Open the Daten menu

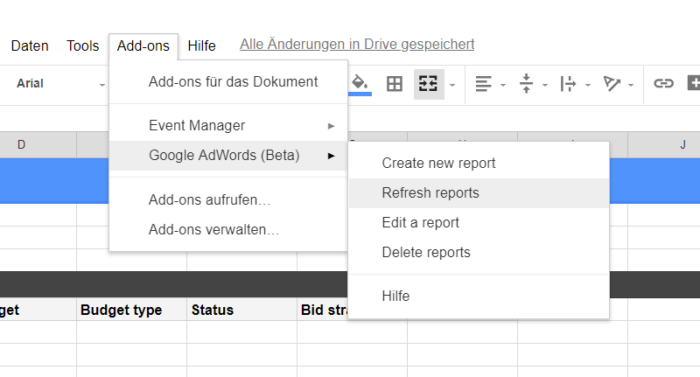pos(29,46)
